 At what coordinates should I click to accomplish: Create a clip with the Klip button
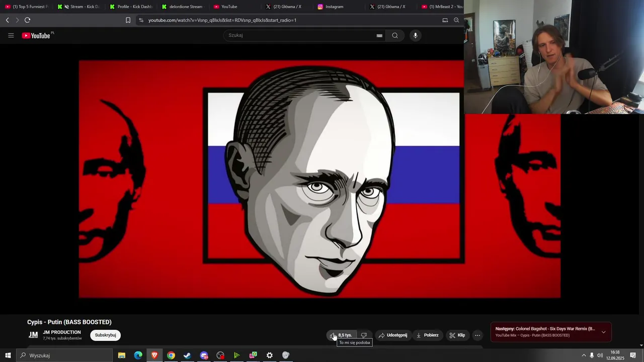(x=457, y=335)
